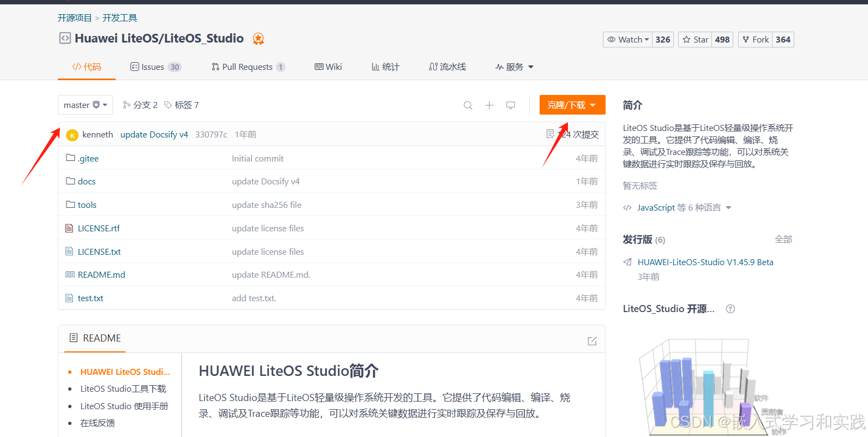Select HUAWEI LiteOS Studi... outline item
Screen dimensions: 868x437
[x=125, y=372]
